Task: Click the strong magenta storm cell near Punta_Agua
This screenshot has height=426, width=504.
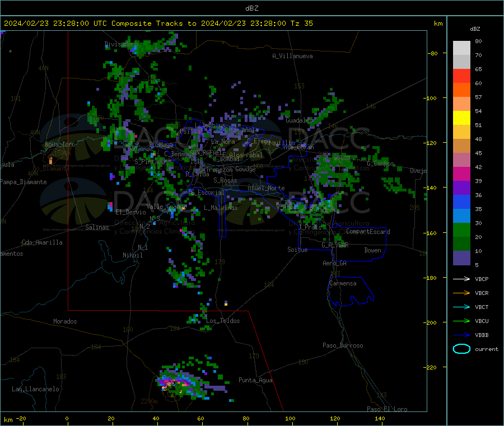Action: 175,383
